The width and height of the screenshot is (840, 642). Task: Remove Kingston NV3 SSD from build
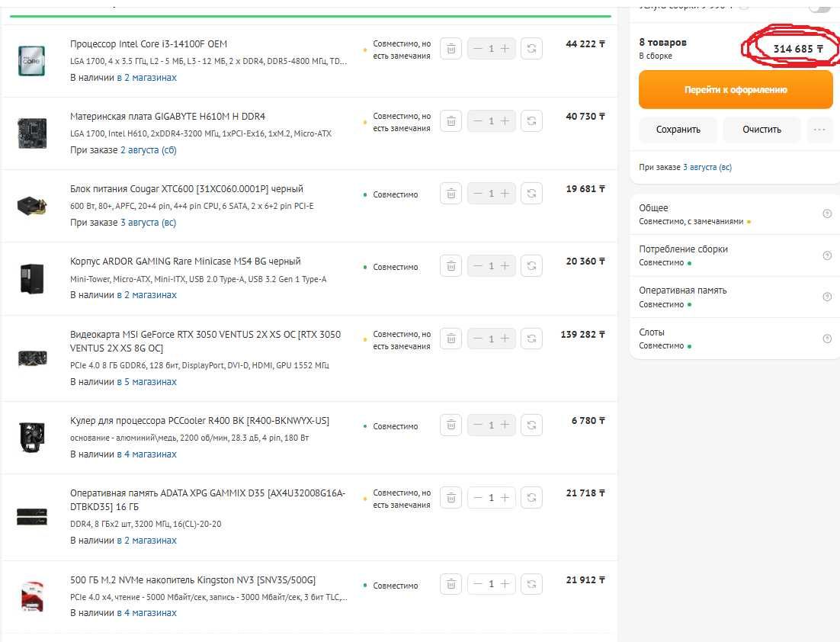451,584
